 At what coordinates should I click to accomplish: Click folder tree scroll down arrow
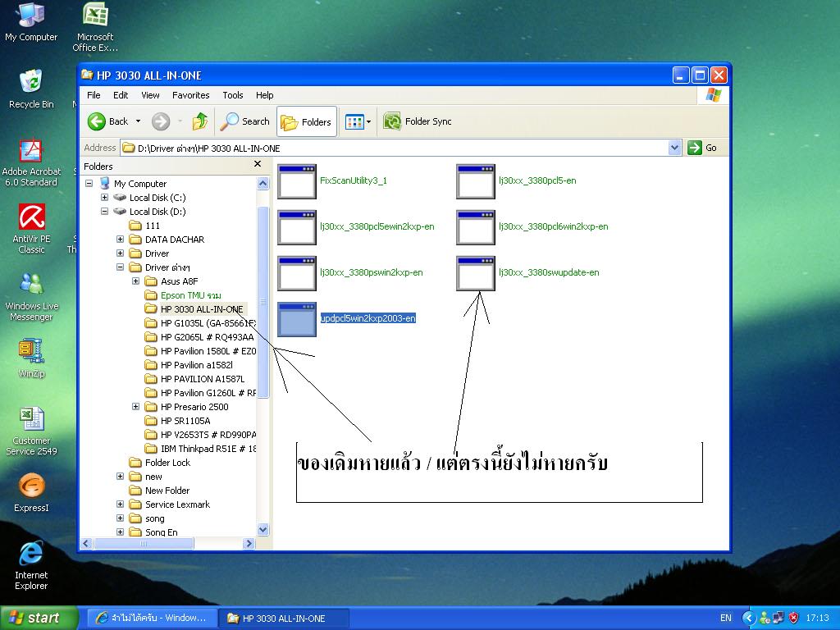[x=263, y=530]
